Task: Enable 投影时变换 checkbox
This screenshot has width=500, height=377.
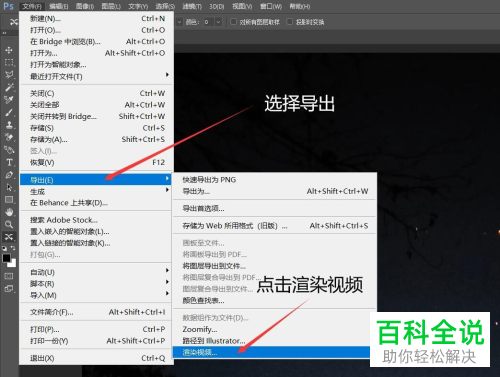Action: (x=290, y=22)
